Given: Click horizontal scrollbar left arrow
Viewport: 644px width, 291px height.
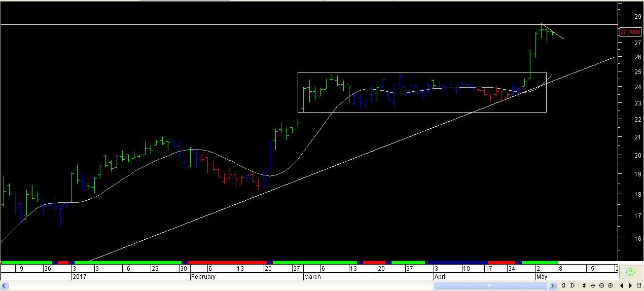Looking at the screenshot, I should [5, 286].
